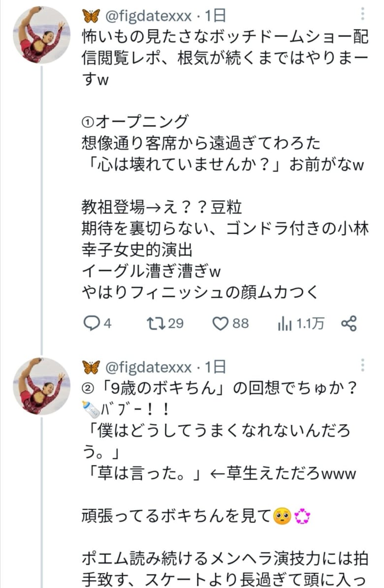Screen dimensions: 384x588
Task: Open more options on the first tweet
Action: point(363,13)
